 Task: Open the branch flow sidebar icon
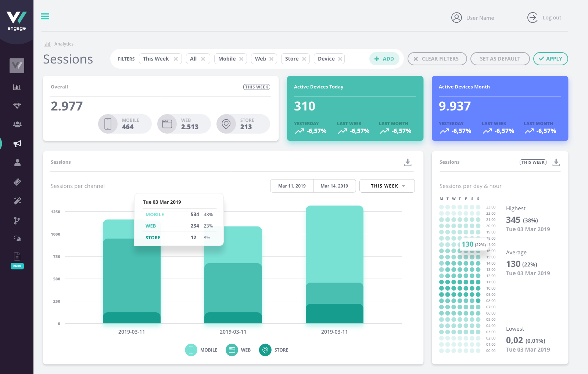click(17, 220)
